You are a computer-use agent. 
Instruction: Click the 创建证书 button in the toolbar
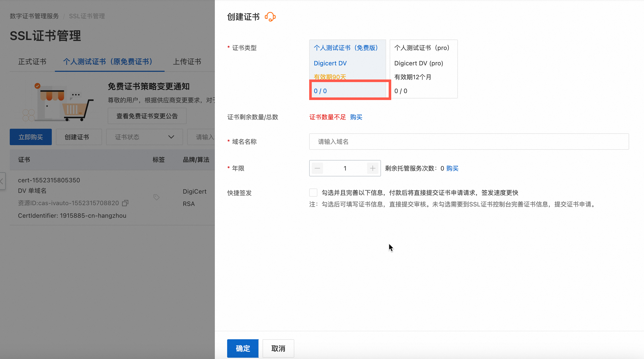(x=79, y=137)
